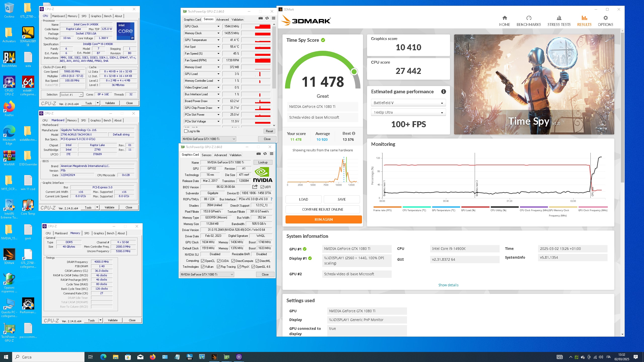
Task: Click the Lookup button in GPU-Z
Action: (x=263, y=162)
